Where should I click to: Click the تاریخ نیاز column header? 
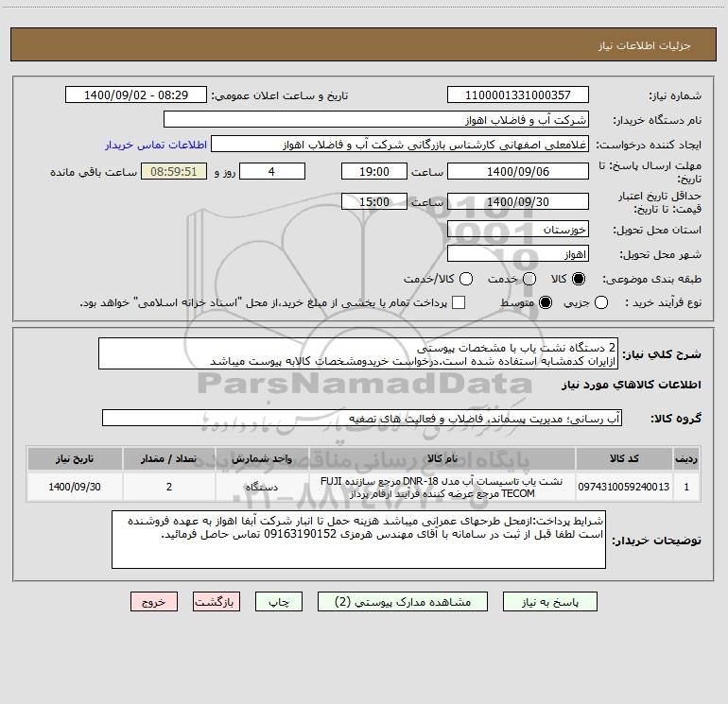click(x=75, y=458)
